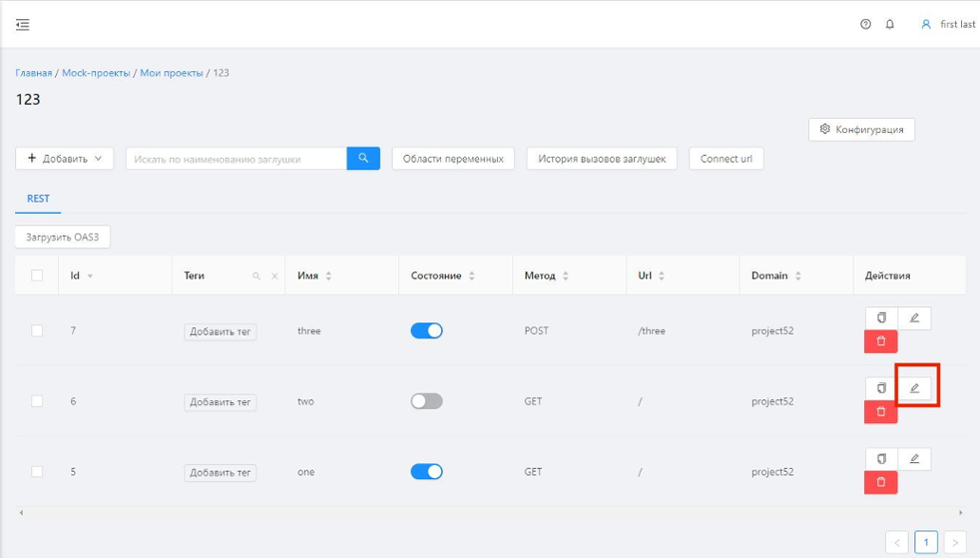Open Конфигурация settings
Image resolution: width=980 pixels, height=560 pixels.
(x=862, y=129)
